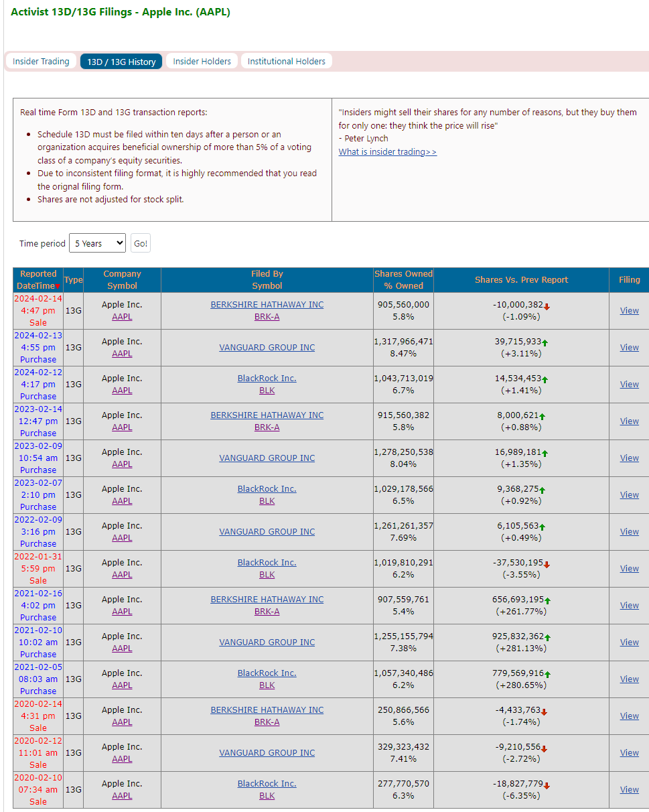Click green up arrow beside 39,715,933
Viewport: 649px width, 812px height.
pyautogui.click(x=545, y=343)
